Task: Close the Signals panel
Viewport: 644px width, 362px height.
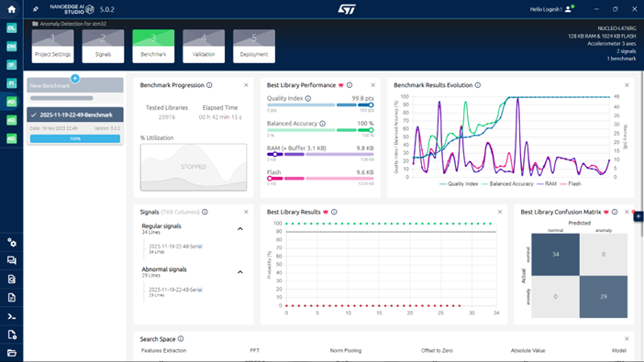Action: (246, 212)
